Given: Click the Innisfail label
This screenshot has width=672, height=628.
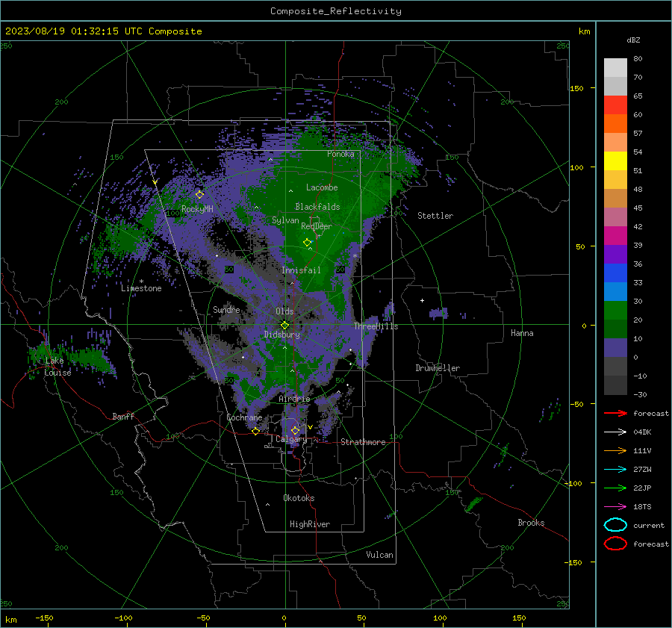Looking at the screenshot, I should pos(301,270).
